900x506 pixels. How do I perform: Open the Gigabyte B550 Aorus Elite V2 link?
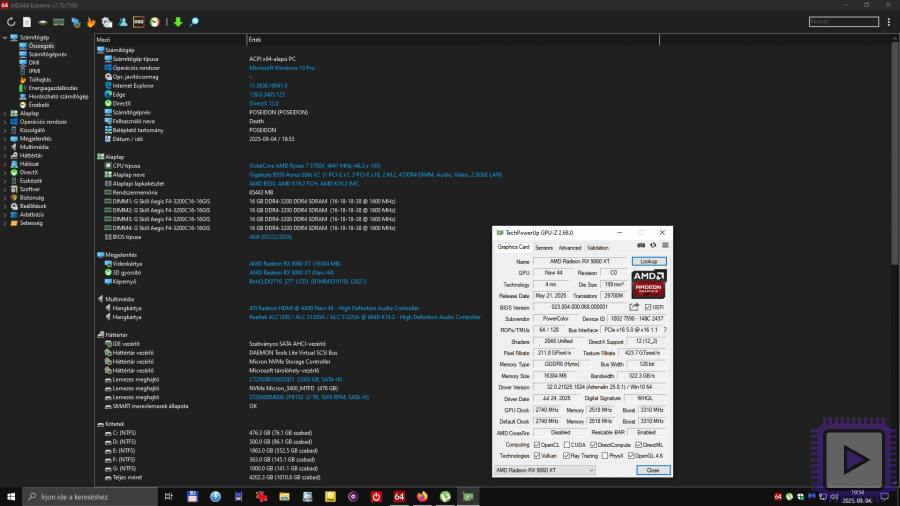click(x=375, y=174)
